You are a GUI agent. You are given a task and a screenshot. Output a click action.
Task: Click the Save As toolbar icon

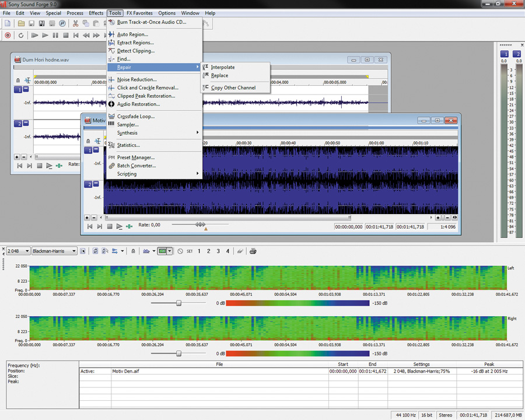pos(42,23)
